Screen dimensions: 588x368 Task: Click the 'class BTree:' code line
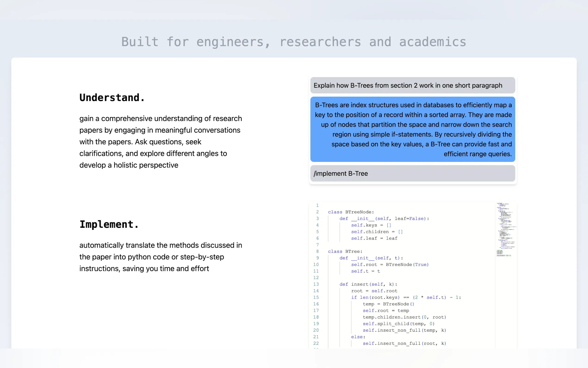345,251
